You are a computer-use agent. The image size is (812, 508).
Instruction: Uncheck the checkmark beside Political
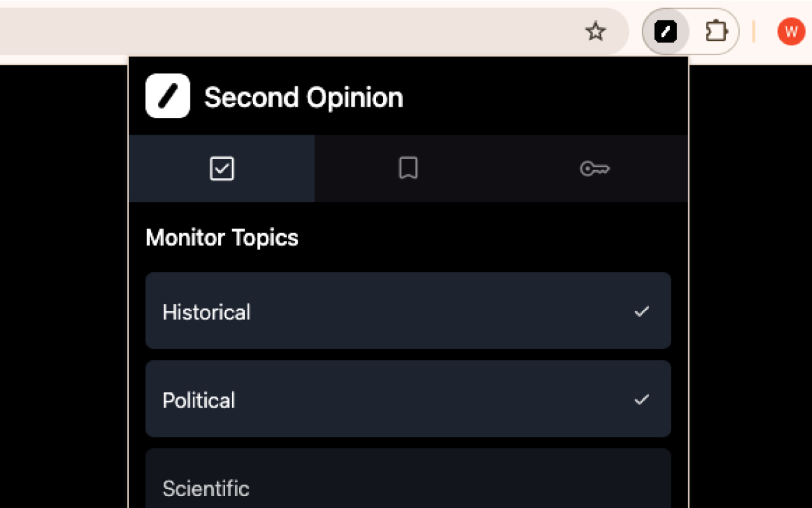tap(642, 399)
